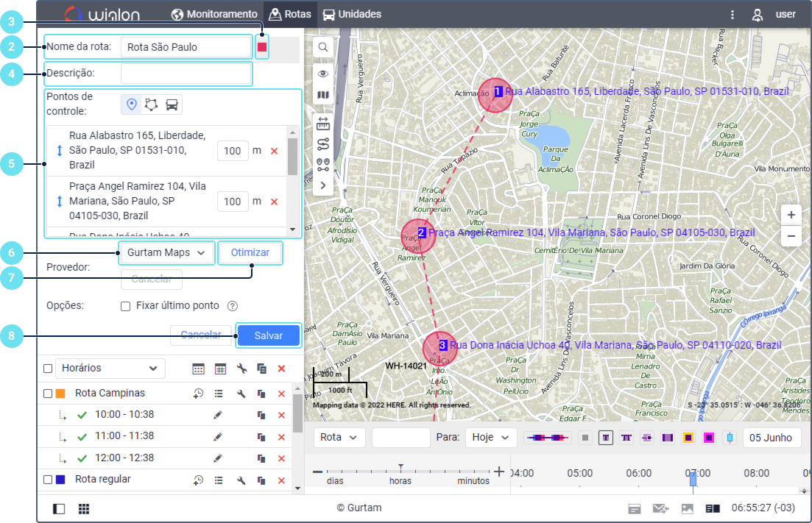Zoom in the map with plus button
Viewport: 812px width, 523px height.
click(791, 216)
